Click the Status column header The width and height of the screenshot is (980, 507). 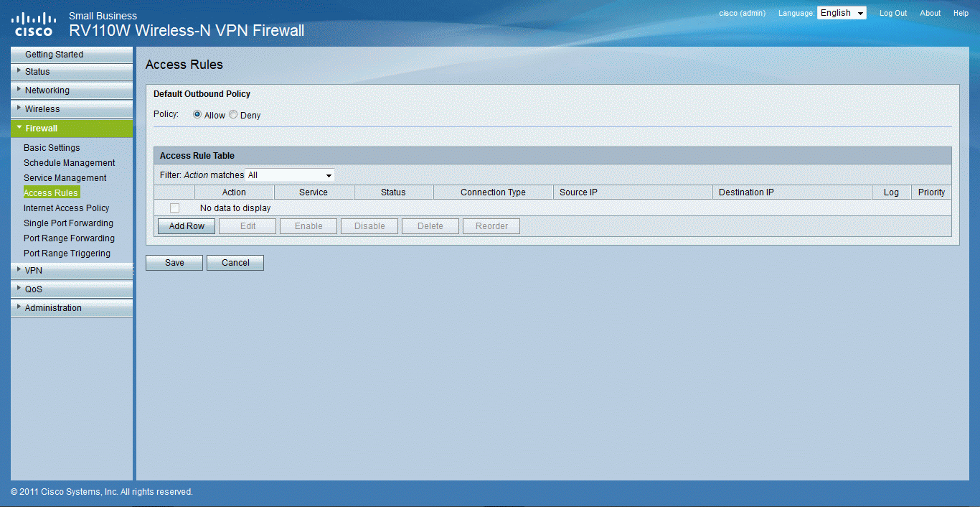click(393, 192)
